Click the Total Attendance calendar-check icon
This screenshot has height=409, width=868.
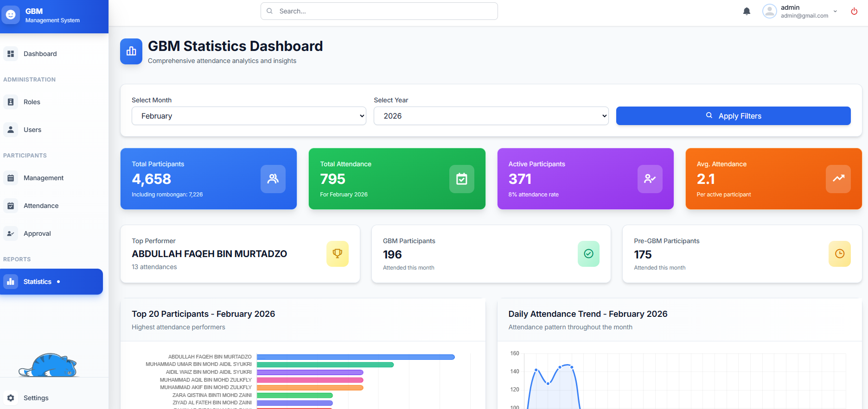pos(462,179)
